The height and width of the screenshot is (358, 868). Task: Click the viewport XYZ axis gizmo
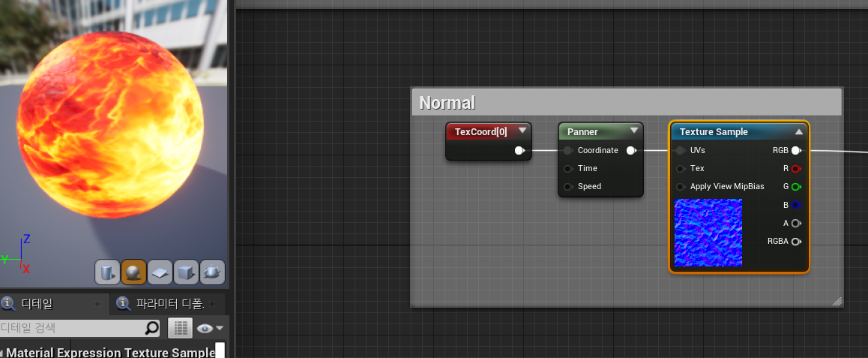(16, 255)
